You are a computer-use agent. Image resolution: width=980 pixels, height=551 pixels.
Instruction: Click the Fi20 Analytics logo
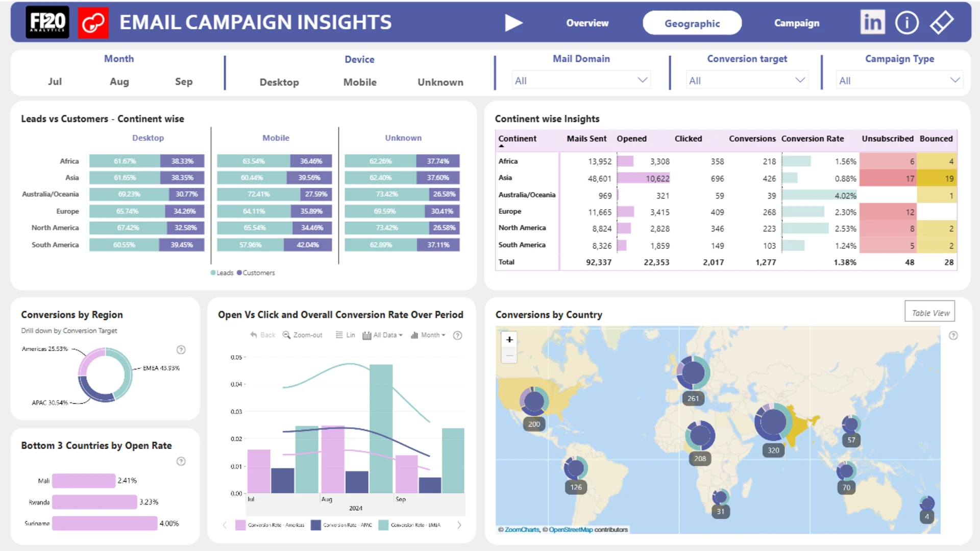coord(47,23)
